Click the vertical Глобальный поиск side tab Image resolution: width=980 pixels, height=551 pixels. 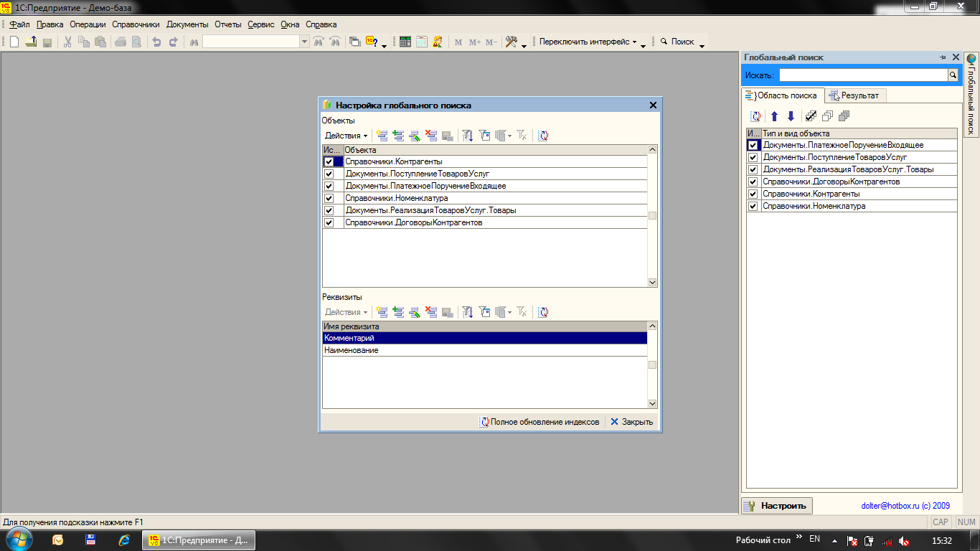coord(971,93)
